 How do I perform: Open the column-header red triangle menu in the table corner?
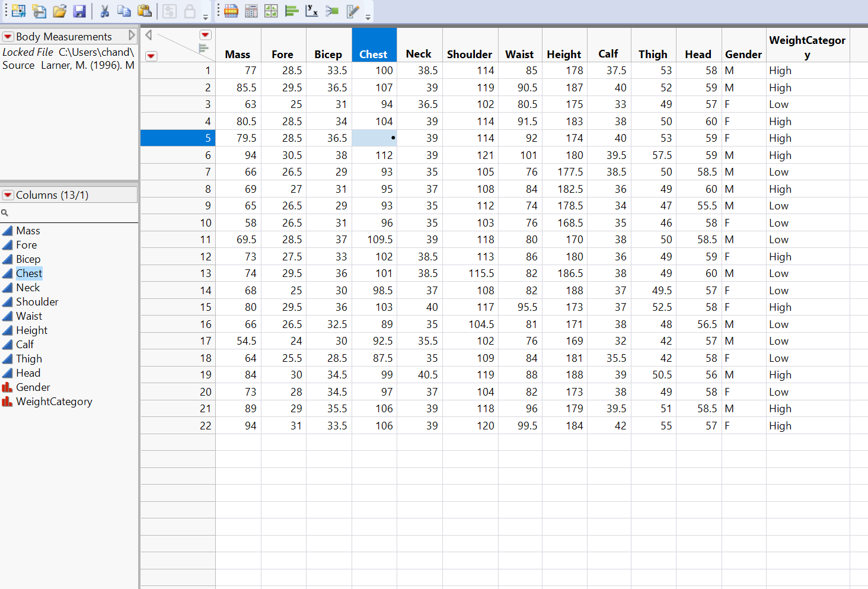tap(205, 35)
